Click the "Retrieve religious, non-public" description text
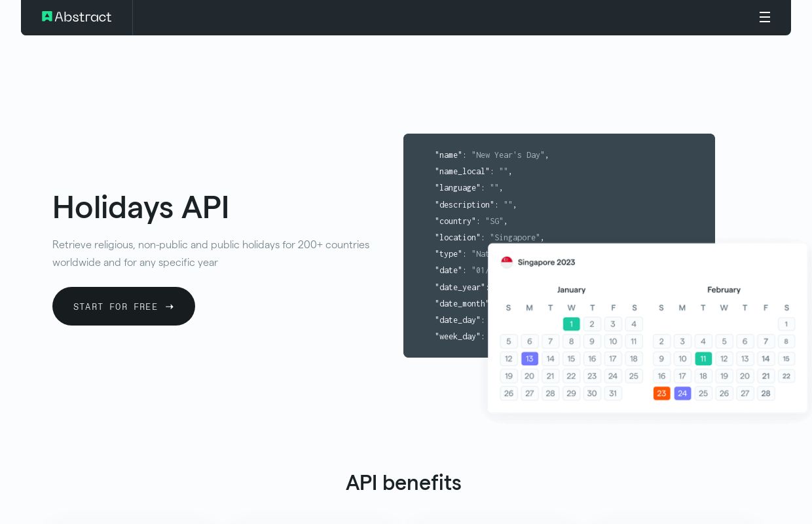The width and height of the screenshot is (812, 524). pos(211,253)
